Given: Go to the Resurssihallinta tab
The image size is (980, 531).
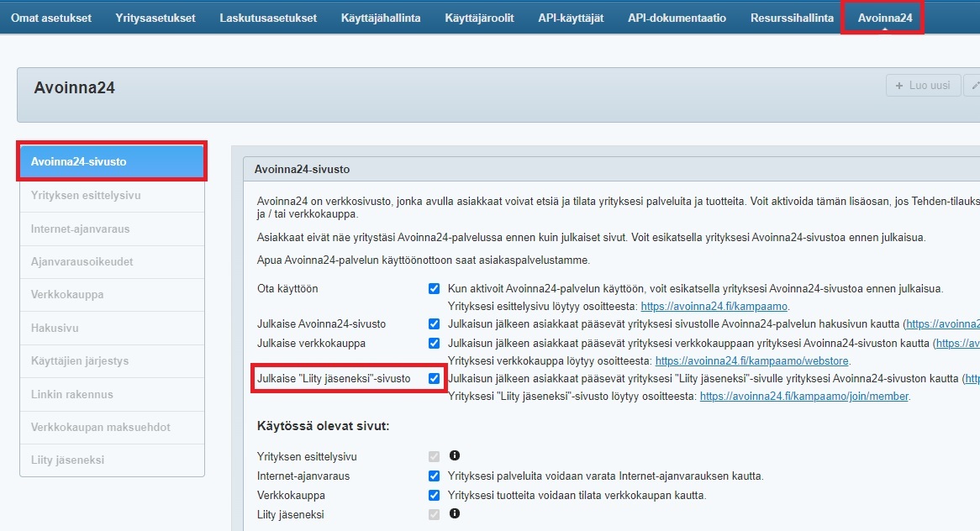Looking at the screenshot, I should coord(792,18).
